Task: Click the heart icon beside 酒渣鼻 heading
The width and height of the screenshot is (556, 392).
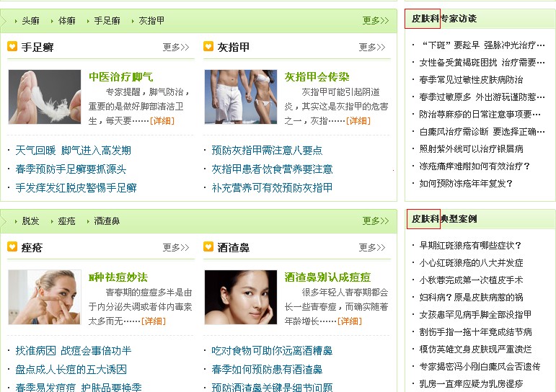Action: click(208, 246)
